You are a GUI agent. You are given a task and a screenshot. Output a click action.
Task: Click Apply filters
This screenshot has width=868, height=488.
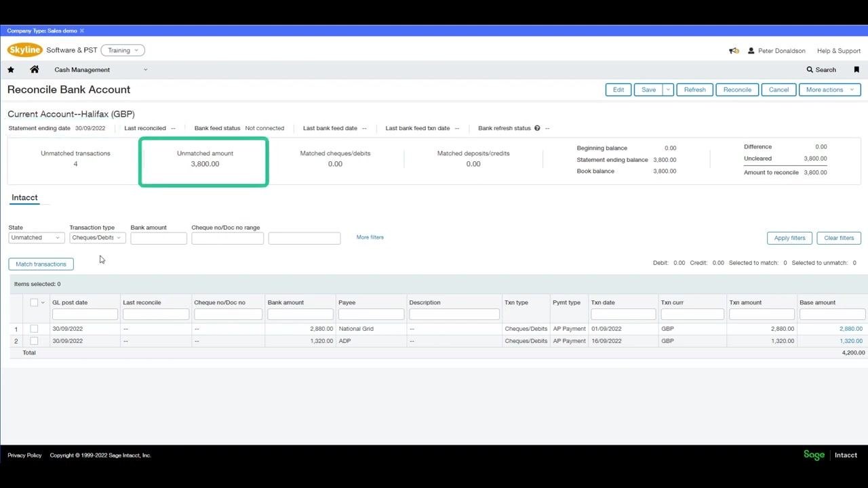tap(790, 238)
